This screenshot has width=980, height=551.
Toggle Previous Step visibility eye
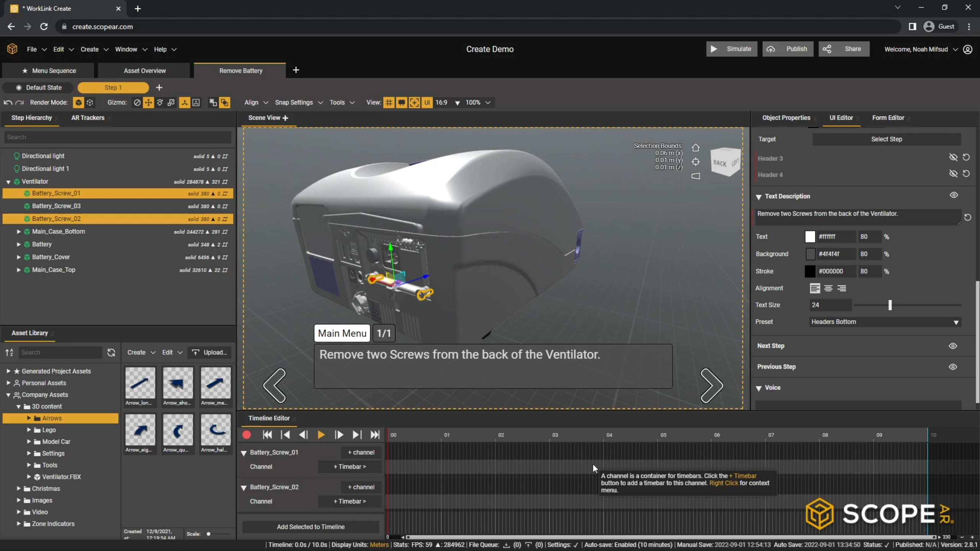coord(953,367)
